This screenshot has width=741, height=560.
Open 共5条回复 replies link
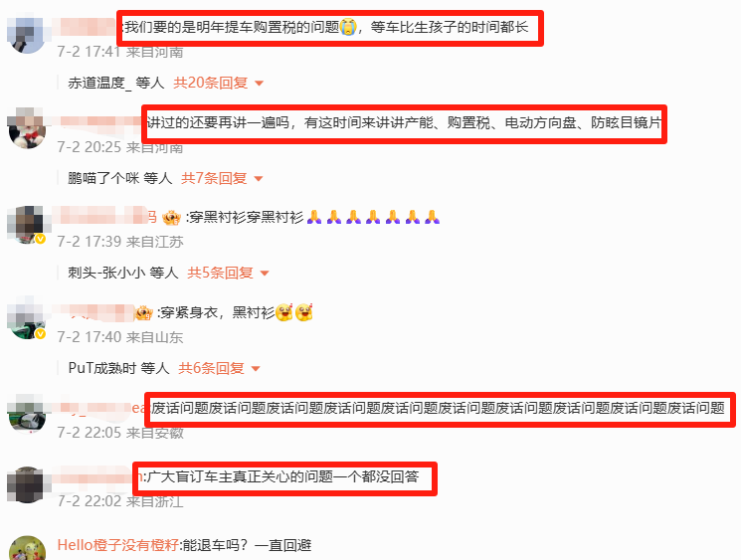coord(220,274)
